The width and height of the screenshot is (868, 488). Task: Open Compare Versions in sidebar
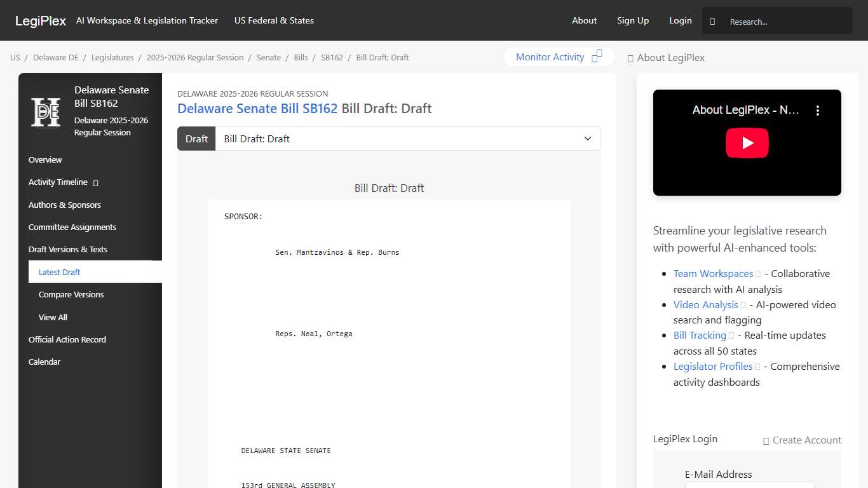(71, 294)
